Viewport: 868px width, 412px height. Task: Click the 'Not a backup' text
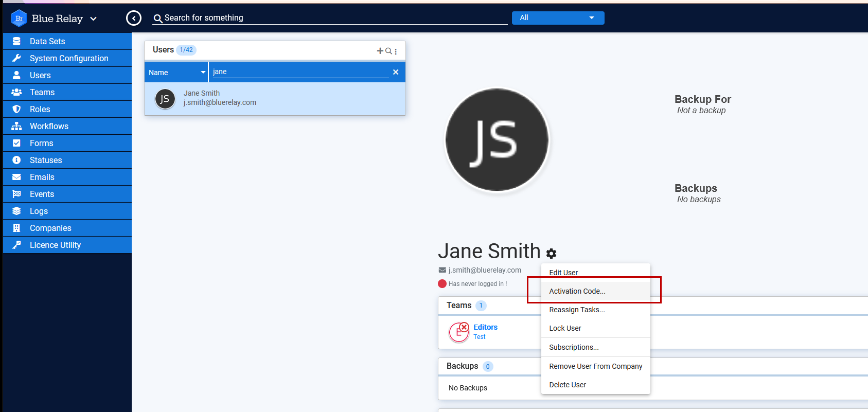tap(701, 111)
